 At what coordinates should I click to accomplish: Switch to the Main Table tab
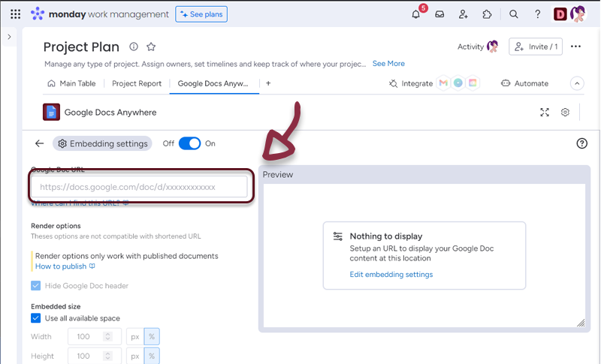(72, 83)
